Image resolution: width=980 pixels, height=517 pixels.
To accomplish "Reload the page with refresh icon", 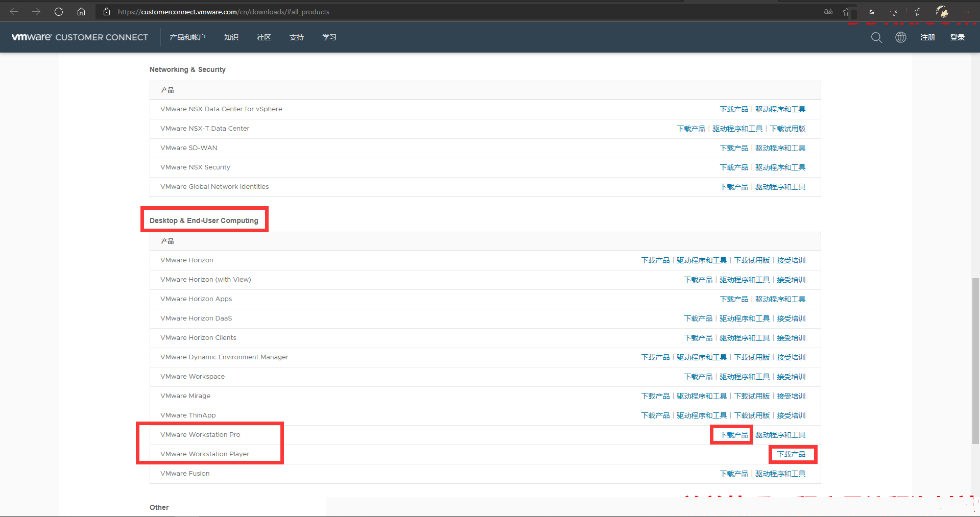I will 59,11.
